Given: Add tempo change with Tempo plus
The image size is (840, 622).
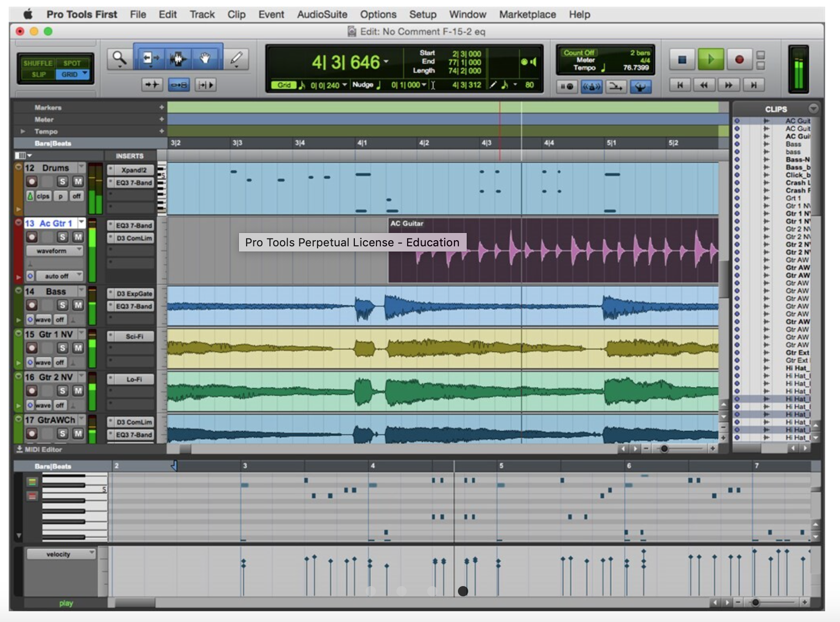Looking at the screenshot, I should 162,131.
